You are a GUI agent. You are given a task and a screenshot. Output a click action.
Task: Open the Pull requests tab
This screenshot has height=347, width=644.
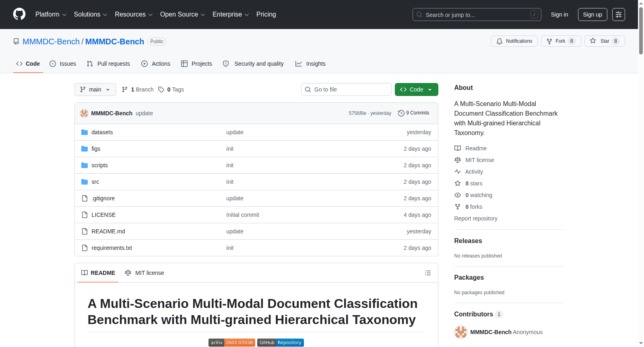[x=108, y=64]
